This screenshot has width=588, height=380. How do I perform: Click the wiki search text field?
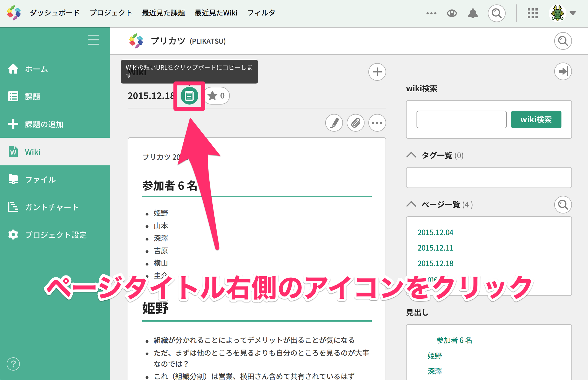tap(461, 119)
